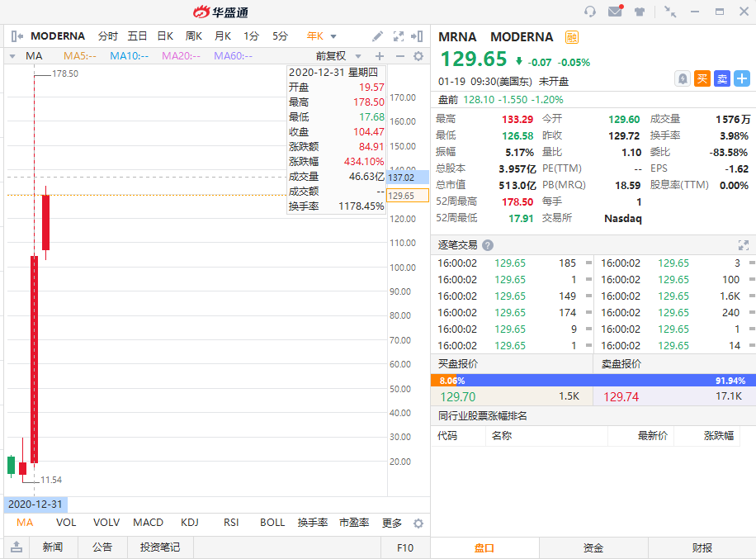Select the pencil drawing tool
756x559 pixels.
(377, 36)
